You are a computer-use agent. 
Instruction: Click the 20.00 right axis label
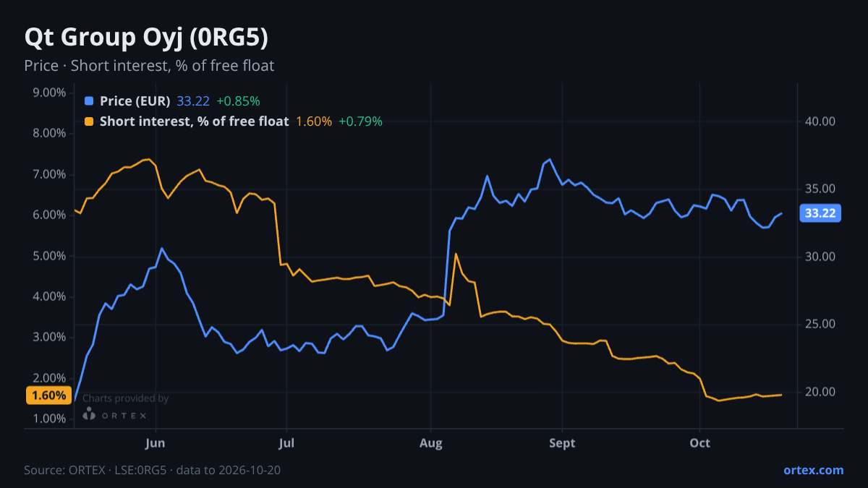pos(820,392)
